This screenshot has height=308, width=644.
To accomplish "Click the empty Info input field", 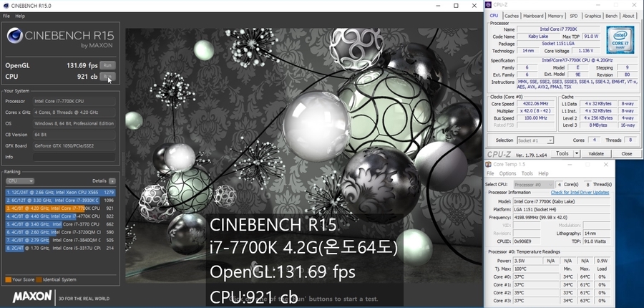I will (74, 157).
